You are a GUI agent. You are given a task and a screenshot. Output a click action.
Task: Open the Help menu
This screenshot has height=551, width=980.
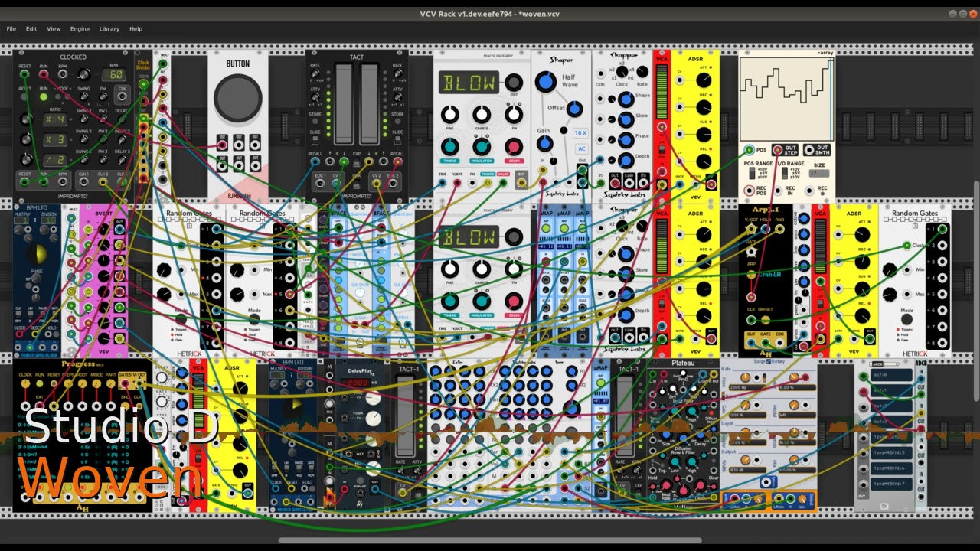tap(136, 29)
